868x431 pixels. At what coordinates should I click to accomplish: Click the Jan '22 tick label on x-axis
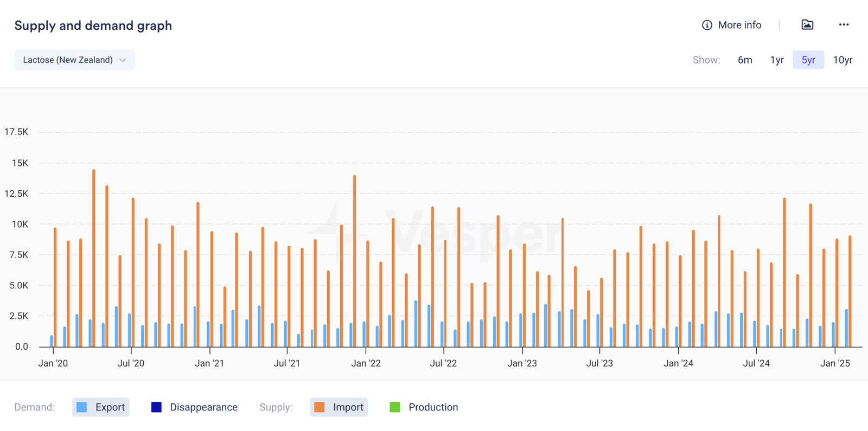366,363
